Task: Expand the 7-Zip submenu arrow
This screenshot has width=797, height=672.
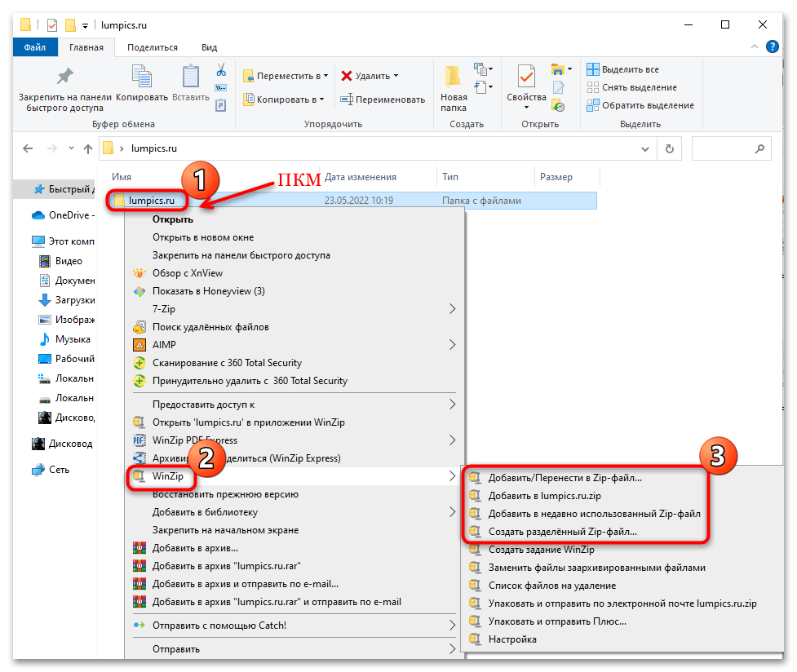Action: click(x=453, y=309)
